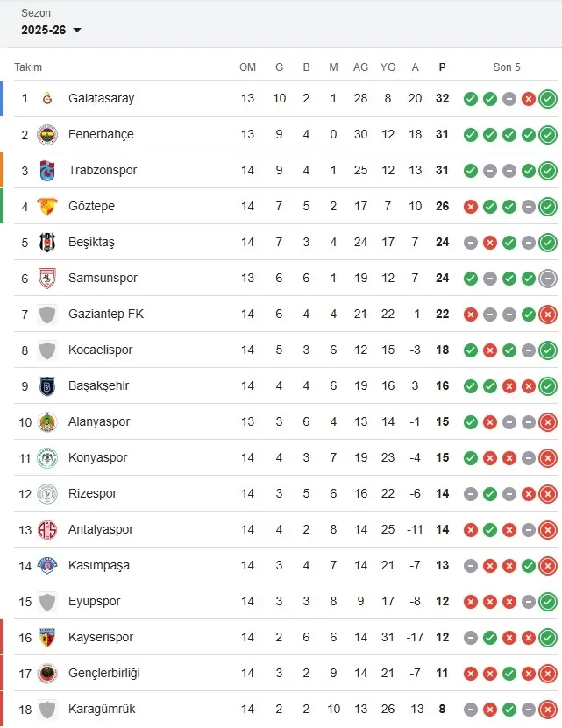Click the Antalyaspor team crest
The height and width of the screenshot is (728, 562).
[x=47, y=529]
